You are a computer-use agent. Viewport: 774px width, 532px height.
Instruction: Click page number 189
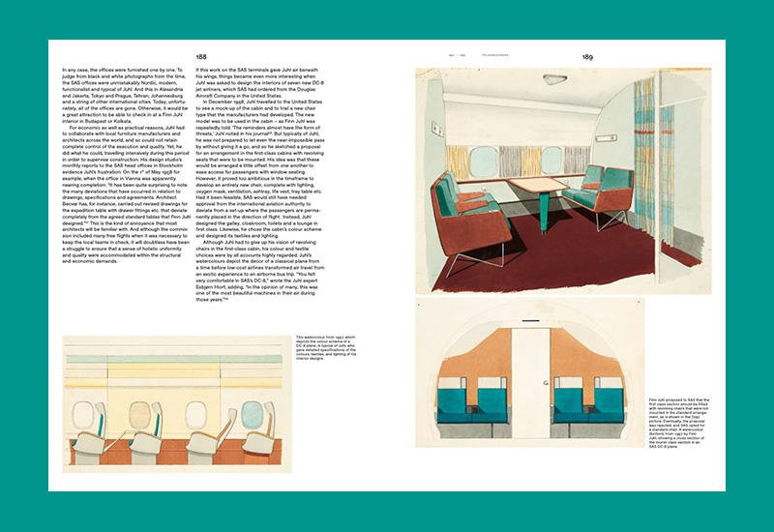click(587, 57)
